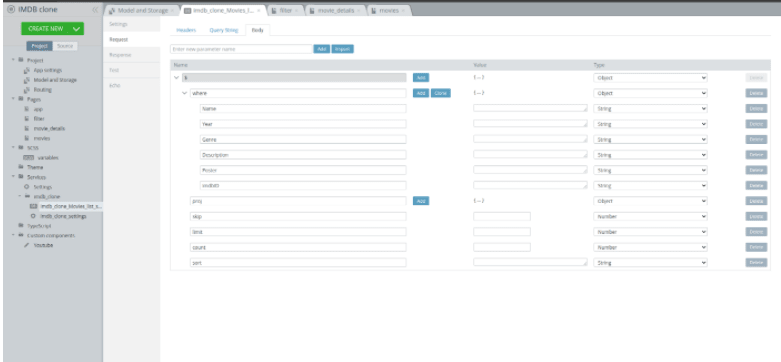Open the app page in Pages
The height and width of the screenshot is (362, 781).
pos(38,109)
